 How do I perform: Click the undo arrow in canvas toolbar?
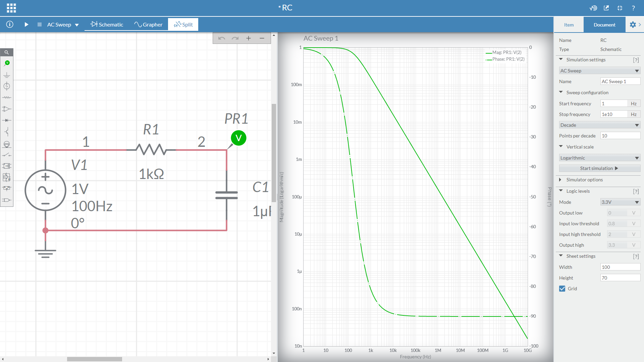222,38
